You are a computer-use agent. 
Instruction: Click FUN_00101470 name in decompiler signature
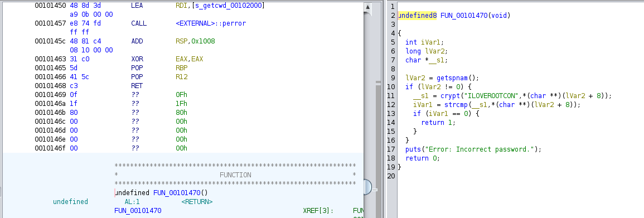(464, 16)
